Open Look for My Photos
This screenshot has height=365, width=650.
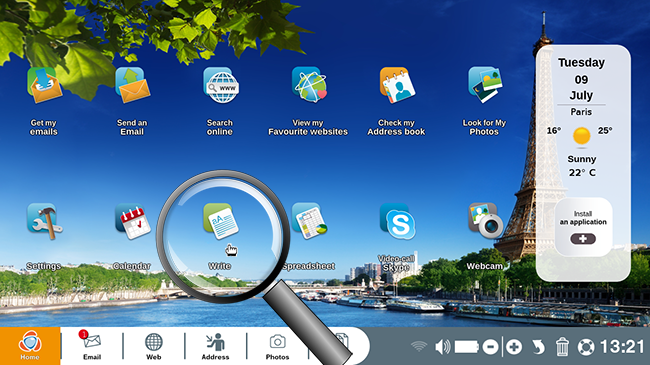[x=485, y=85]
